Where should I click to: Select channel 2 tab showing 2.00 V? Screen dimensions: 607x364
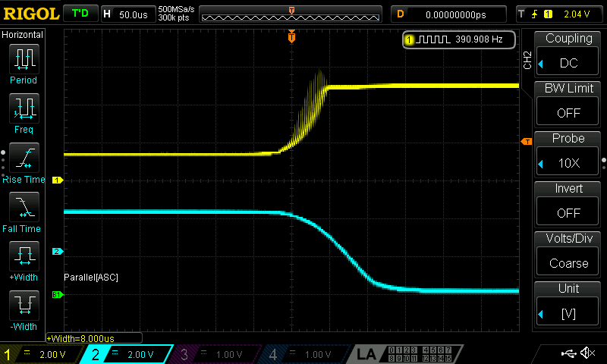[x=131, y=354]
